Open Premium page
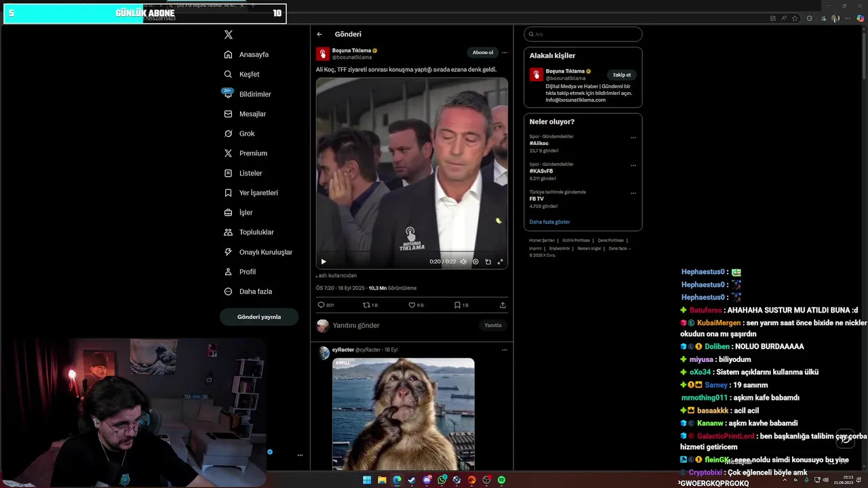Screen dimensions: 868x488 point(245,153)
